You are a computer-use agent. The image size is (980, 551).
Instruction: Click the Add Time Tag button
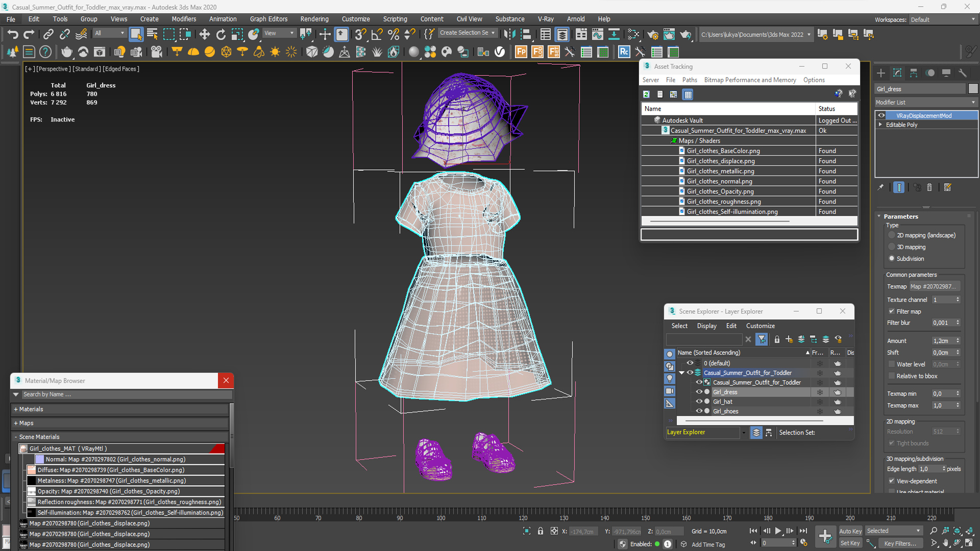[x=714, y=543]
